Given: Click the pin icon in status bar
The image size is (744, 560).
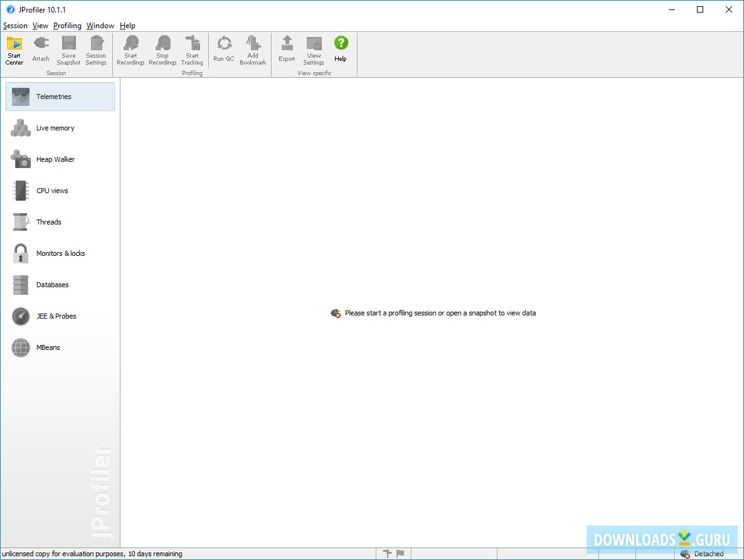Looking at the screenshot, I should [387, 553].
